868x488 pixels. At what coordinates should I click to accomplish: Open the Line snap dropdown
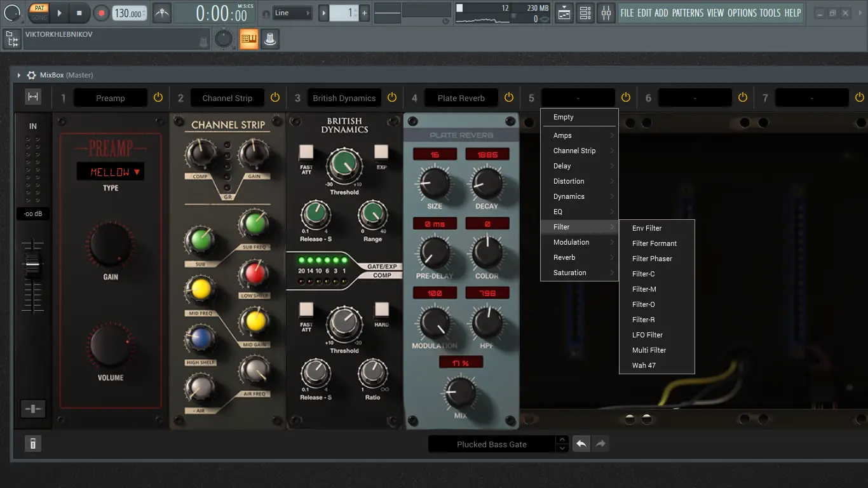click(x=293, y=13)
